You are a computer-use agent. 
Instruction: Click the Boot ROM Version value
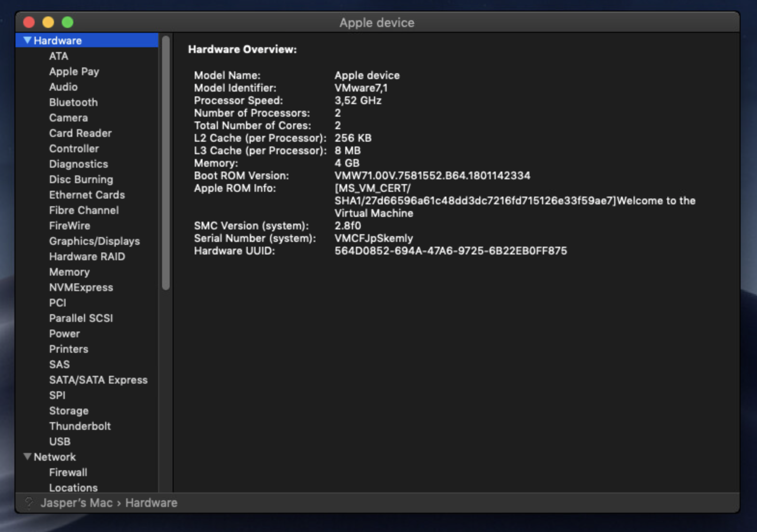click(x=433, y=175)
